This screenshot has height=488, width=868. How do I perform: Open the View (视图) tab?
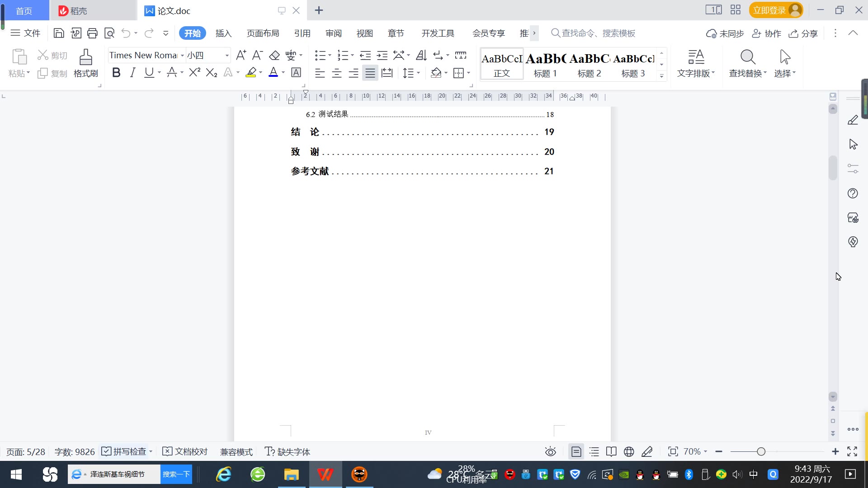(365, 33)
